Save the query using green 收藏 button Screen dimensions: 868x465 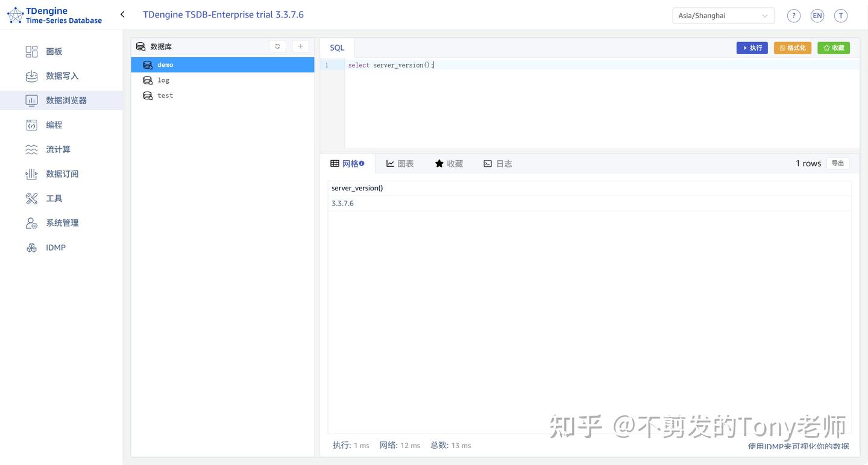[834, 48]
